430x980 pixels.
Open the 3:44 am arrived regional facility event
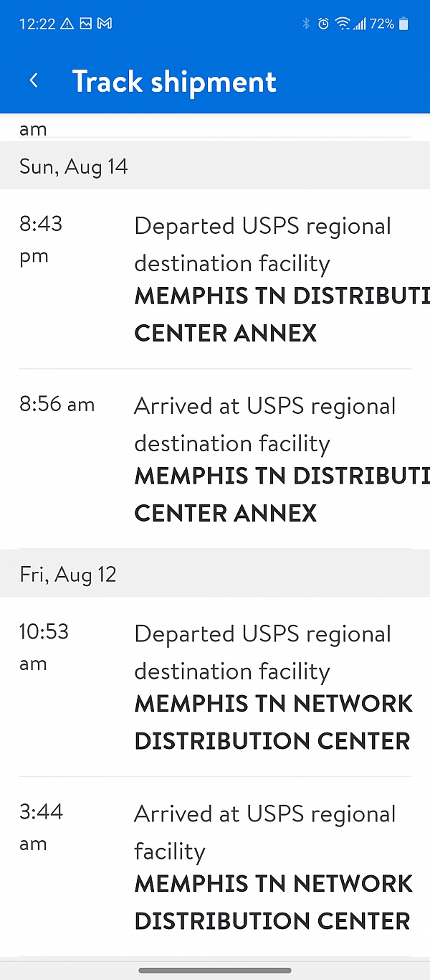tap(272, 867)
